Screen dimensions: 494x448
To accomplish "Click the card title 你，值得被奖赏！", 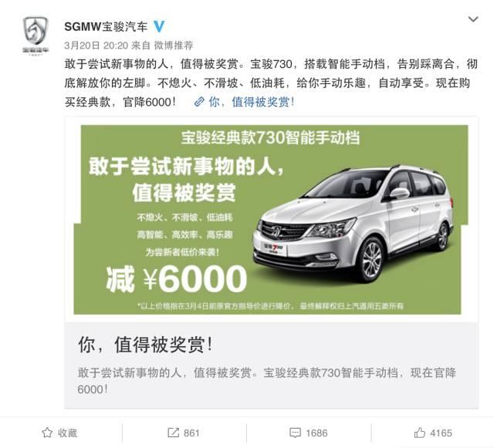I will point(146,345).
